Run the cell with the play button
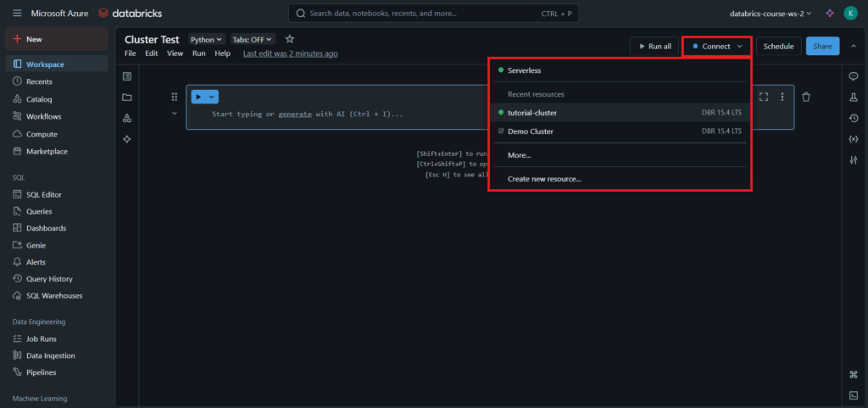The width and height of the screenshot is (868, 408). (198, 97)
